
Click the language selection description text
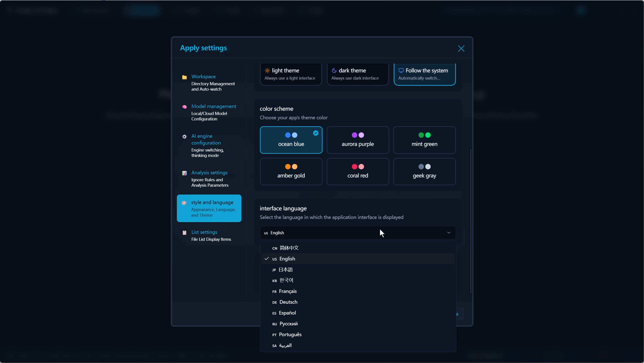point(332,217)
